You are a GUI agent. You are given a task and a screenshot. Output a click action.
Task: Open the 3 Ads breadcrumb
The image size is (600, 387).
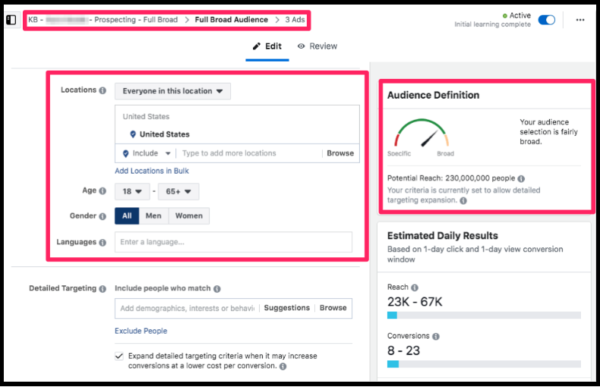[x=295, y=20]
